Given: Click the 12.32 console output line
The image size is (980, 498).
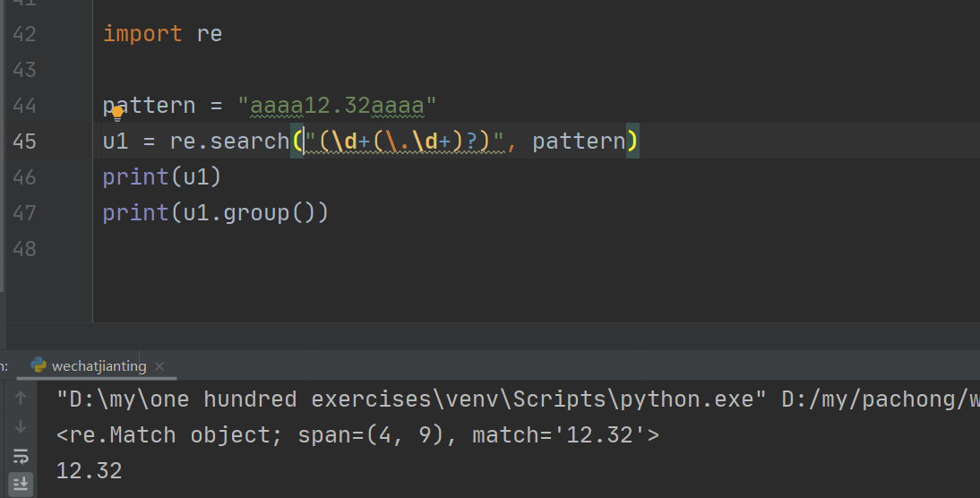Looking at the screenshot, I should click(x=89, y=470).
